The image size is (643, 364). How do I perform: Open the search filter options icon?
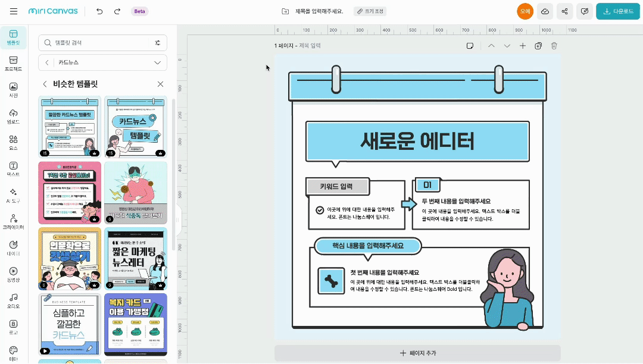(157, 43)
